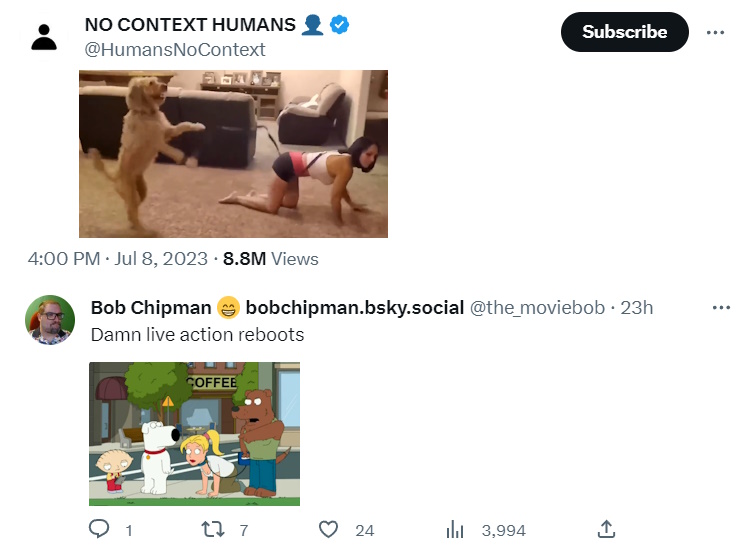
Task: Open the 23h reply timestamp
Action: tap(637, 307)
